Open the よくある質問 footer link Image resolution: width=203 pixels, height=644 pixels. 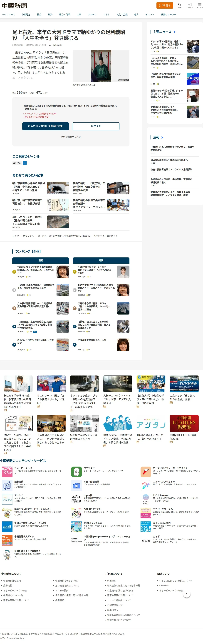coord(62,591)
